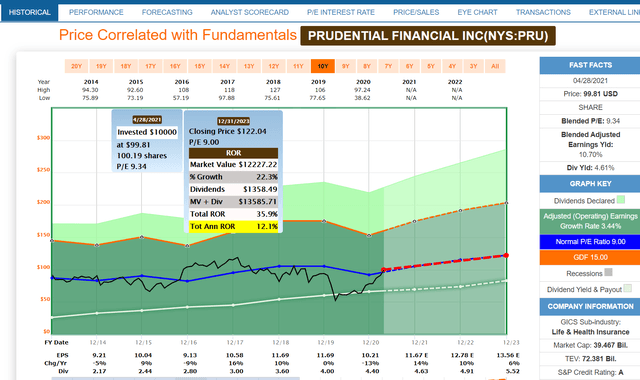The width and height of the screenshot is (640, 380).
Task: Click the 12/31/2023 closing price tooltip
Action: 233,171
